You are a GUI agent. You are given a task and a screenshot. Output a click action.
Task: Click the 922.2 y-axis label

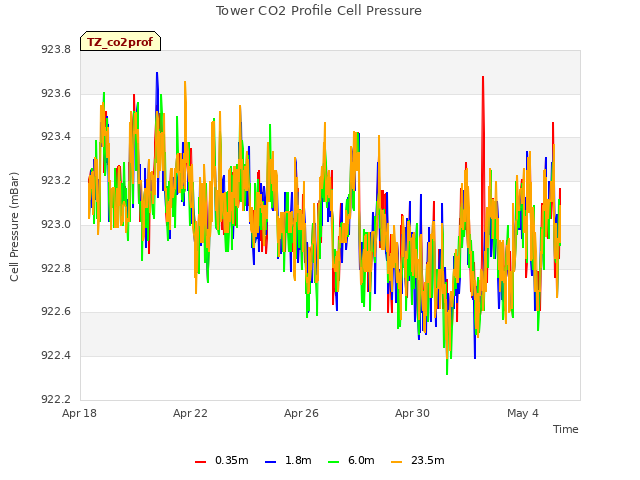tap(56, 399)
